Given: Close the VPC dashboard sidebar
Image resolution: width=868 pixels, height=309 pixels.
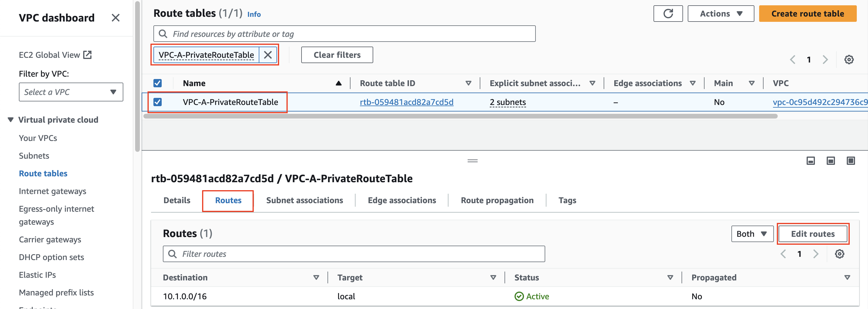Looking at the screenshot, I should point(116,17).
